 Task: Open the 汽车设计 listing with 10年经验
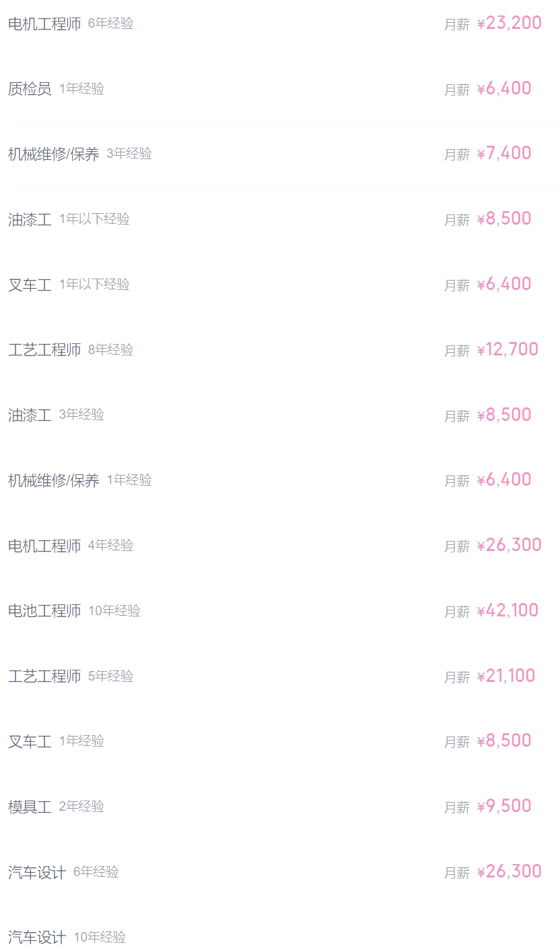[37, 938]
